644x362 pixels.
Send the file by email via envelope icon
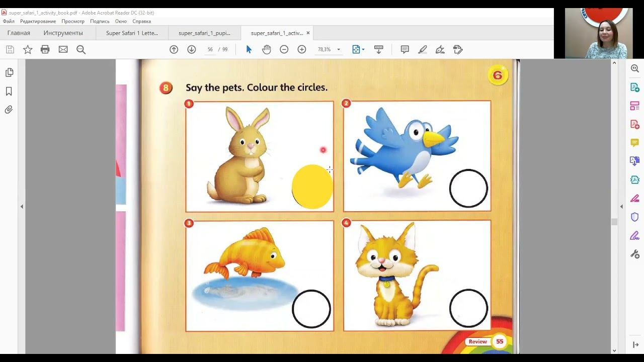coord(63,49)
